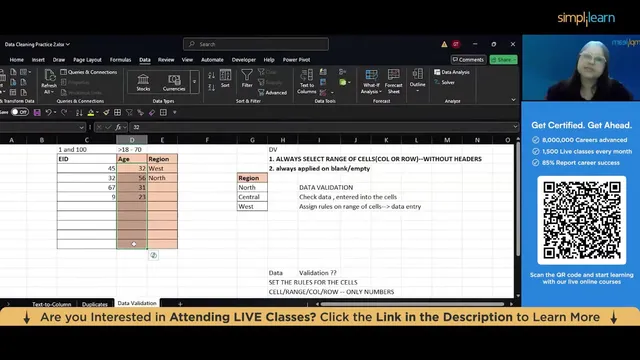
Task: Open What-If Analysis dropdown
Action: tap(371, 81)
